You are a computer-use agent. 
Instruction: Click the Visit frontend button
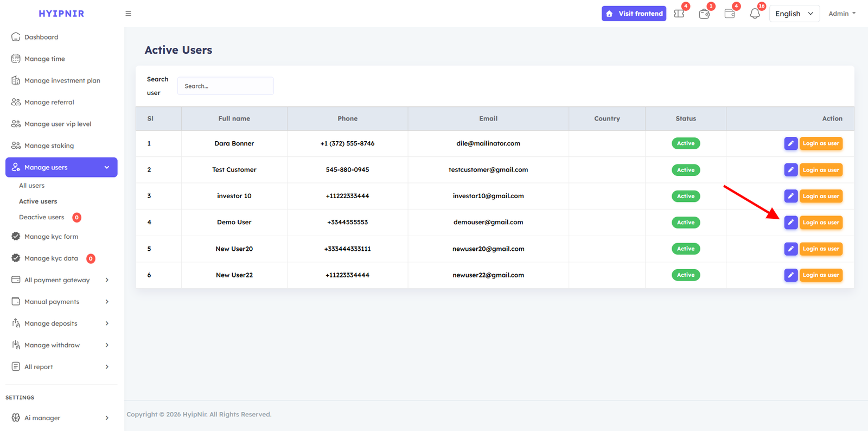(x=634, y=14)
